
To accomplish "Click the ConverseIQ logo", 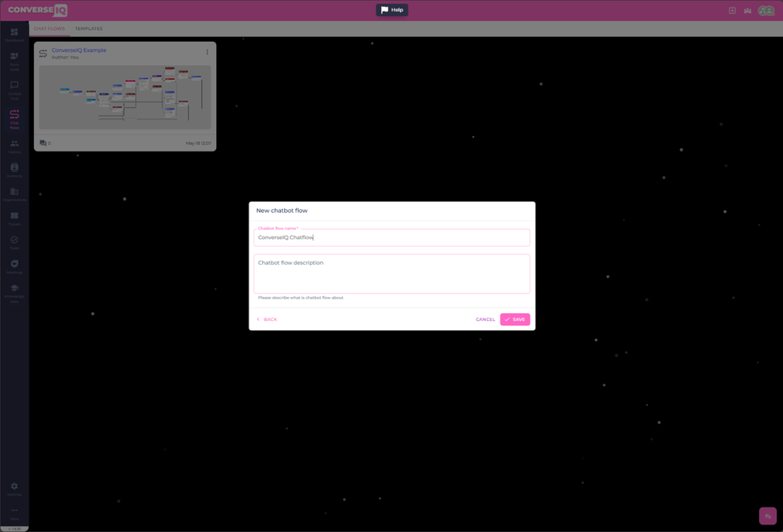I will (37, 10).
